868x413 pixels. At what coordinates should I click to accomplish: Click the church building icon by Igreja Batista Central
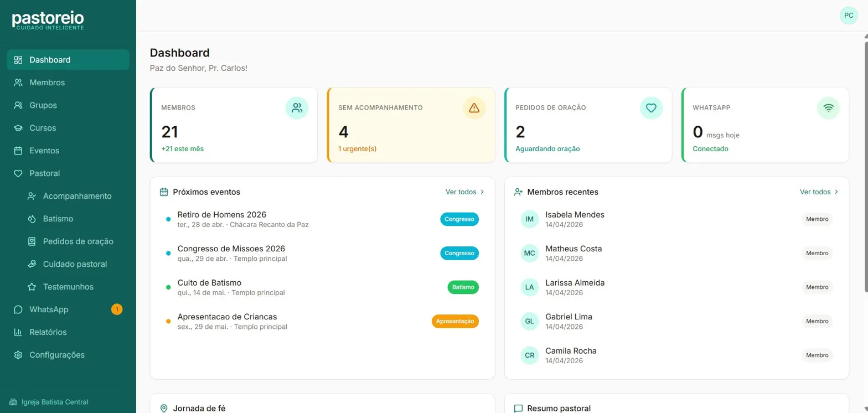click(13, 402)
